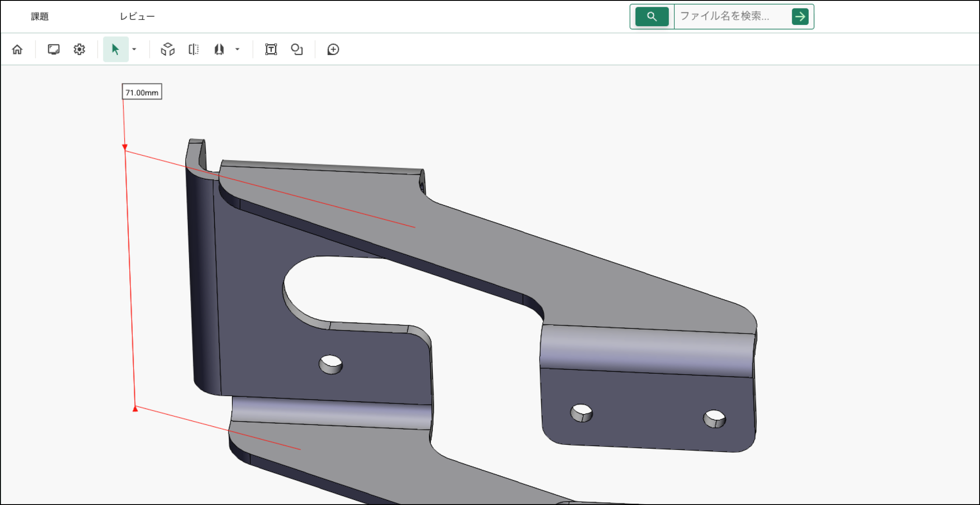The width and height of the screenshot is (980, 505).
Task: Click the green magnifier search button
Action: click(651, 17)
